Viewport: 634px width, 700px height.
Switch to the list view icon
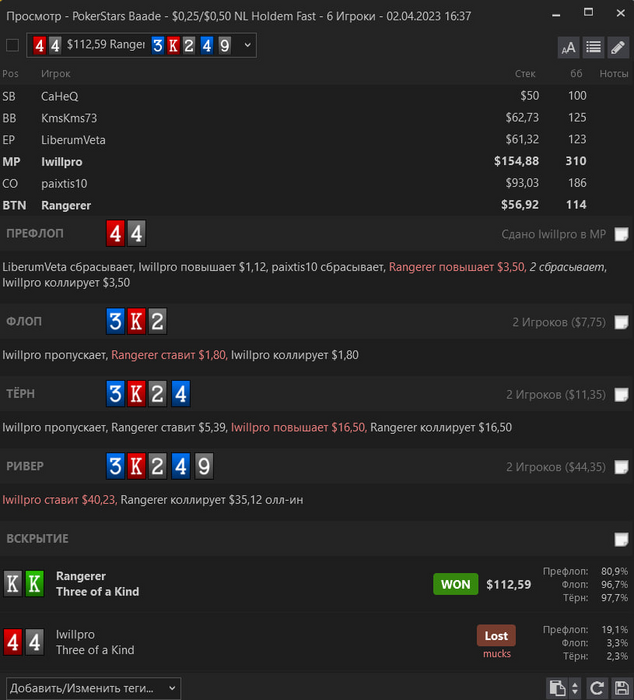pos(593,47)
